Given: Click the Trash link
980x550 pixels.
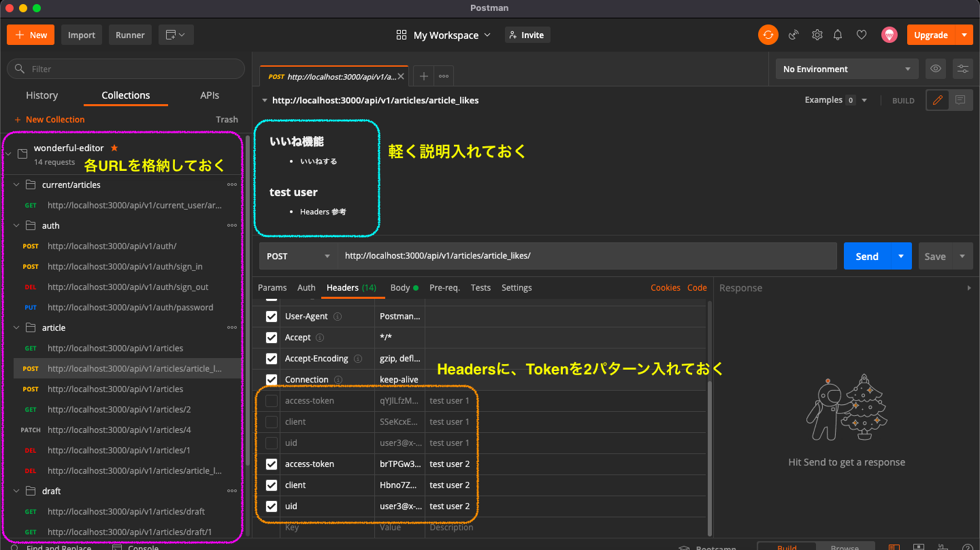Looking at the screenshot, I should point(227,119).
